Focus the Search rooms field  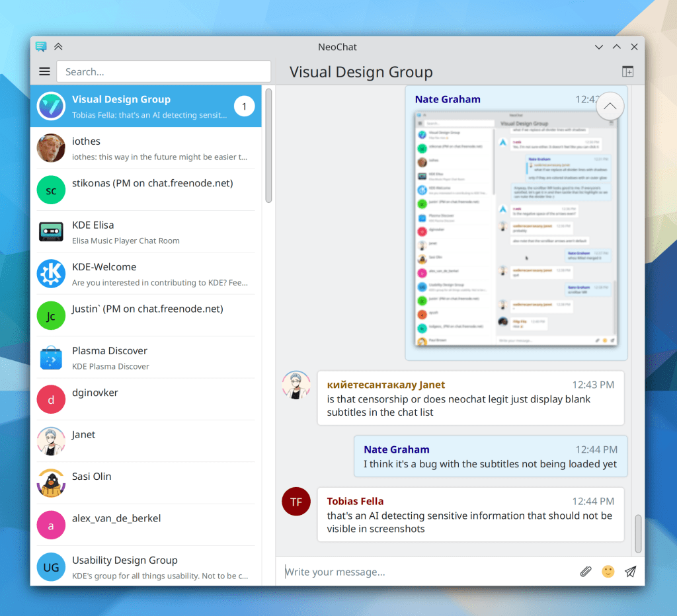click(163, 71)
